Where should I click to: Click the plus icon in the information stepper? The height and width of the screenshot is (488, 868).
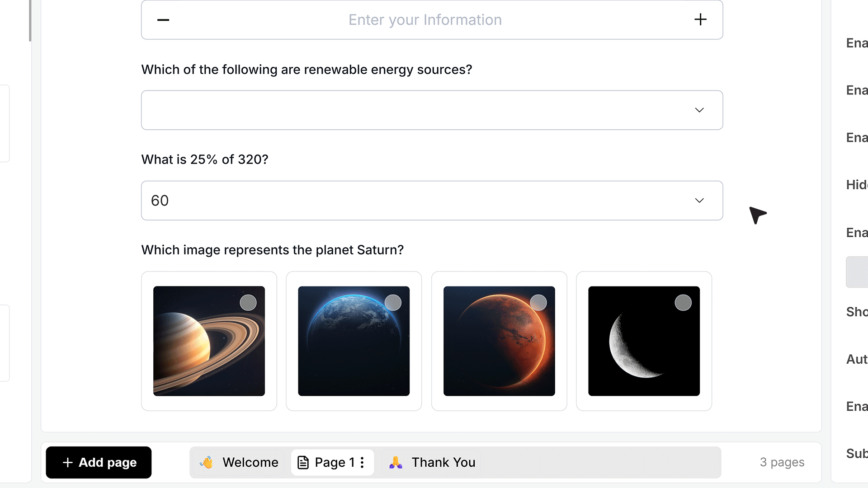[700, 19]
